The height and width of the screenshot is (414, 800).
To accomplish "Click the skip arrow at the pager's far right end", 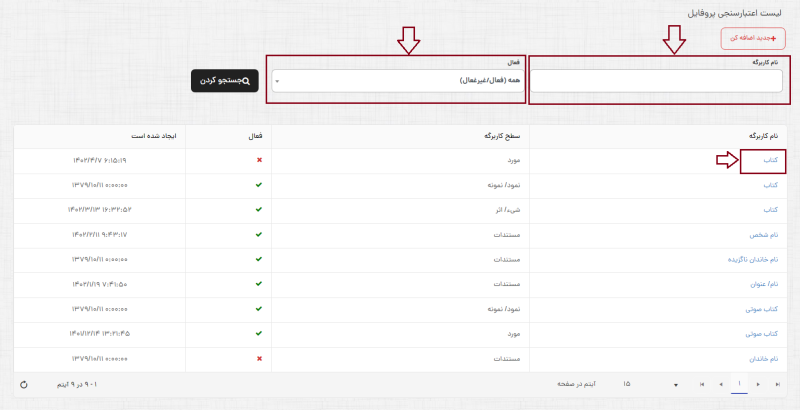I will point(778,384).
